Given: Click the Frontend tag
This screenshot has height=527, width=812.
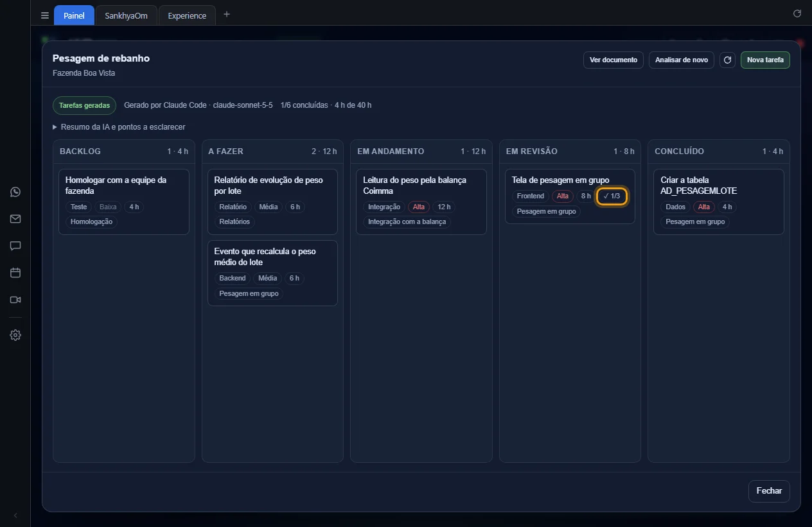Looking at the screenshot, I should pyautogui.click(x=531, y=196).
